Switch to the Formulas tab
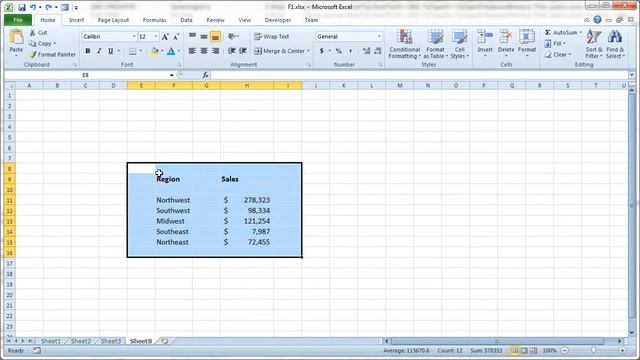 click(x=154, y=20)
